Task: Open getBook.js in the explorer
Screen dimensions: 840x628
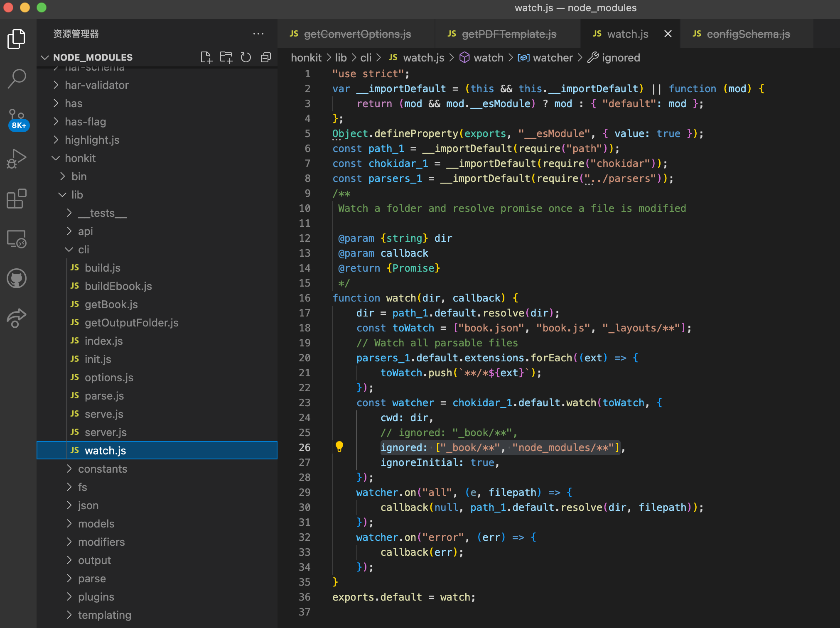Action: pyautogui.click(x=157, y=304)
